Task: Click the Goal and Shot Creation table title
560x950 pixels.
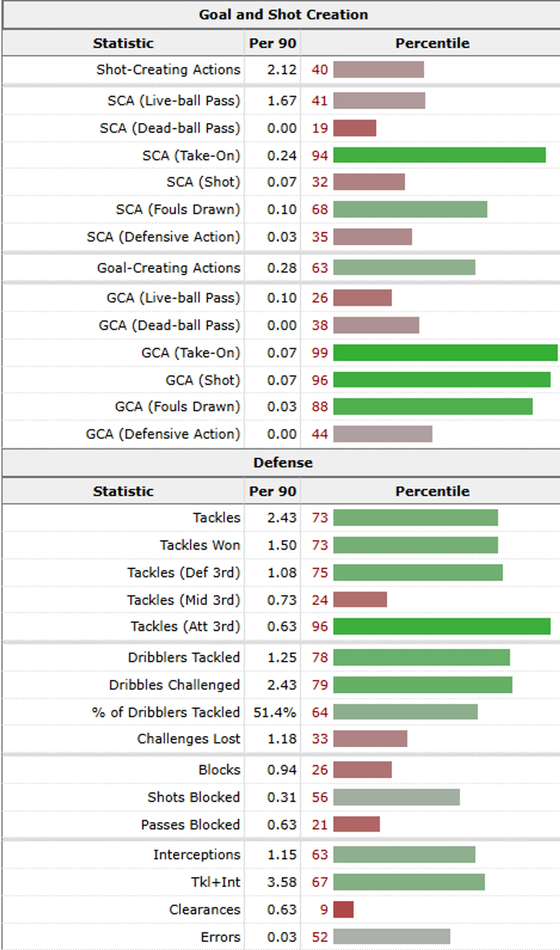Action: [x=283, y=15]
